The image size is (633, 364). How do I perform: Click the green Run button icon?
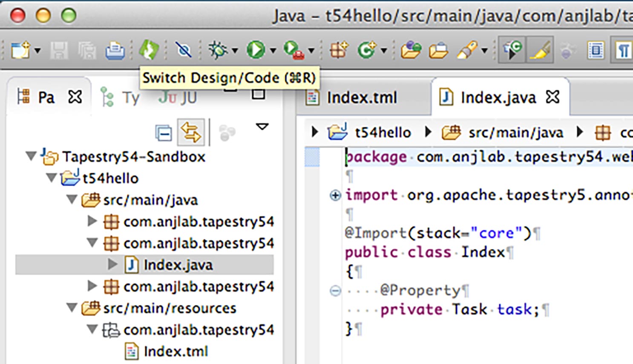[x=256, y=50]
